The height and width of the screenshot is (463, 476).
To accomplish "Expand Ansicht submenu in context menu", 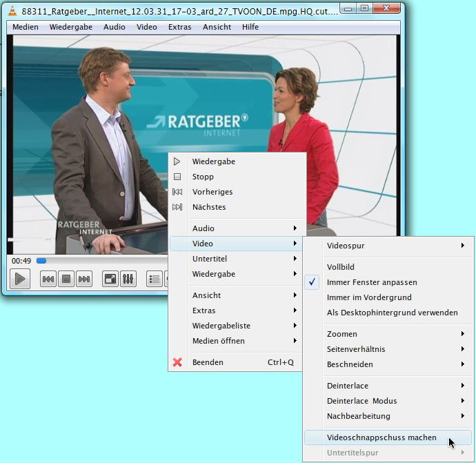I will click(x=235, y=295).
